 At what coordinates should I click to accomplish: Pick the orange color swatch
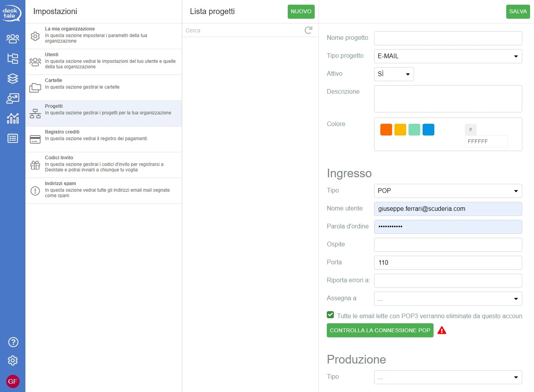(386, 130)
